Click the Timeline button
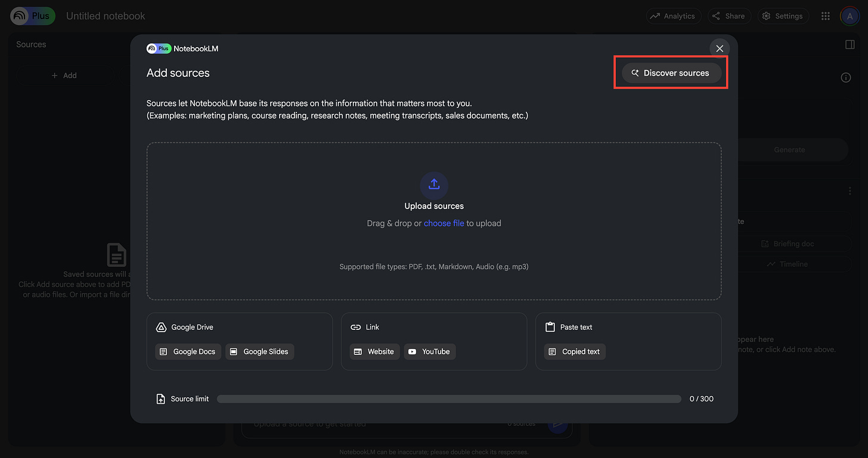Viewport: 868px width, 458px height. pyautogui.click(x=788, y=264)
